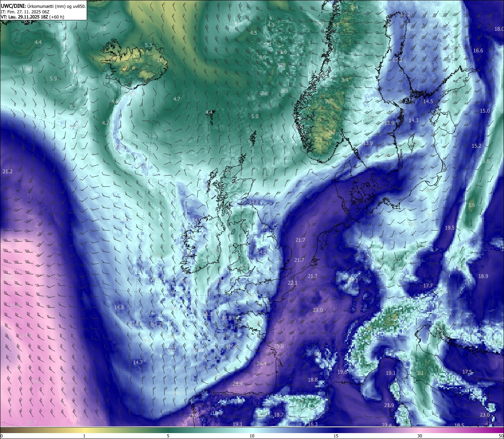Click the 14.8 value on the map
This screenshot has width=504, height=439.
[x=119, y=307]
